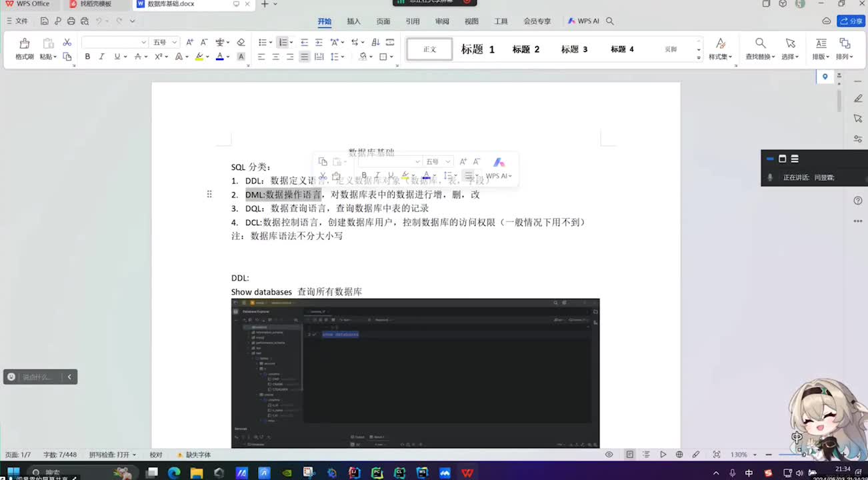This screenshot has width=868, height=480.
Task: Apply the 标题 1 heading style
Action: pos(478,49)
